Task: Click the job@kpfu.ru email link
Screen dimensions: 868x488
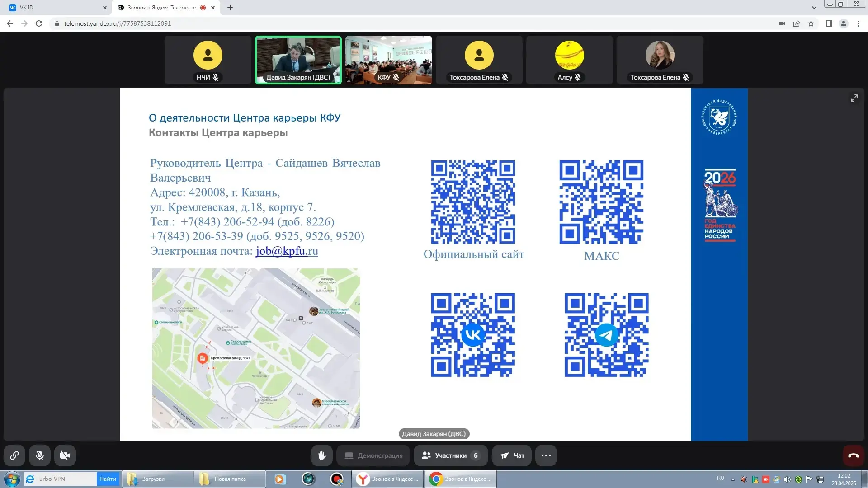Action: [x=287, y=251]
